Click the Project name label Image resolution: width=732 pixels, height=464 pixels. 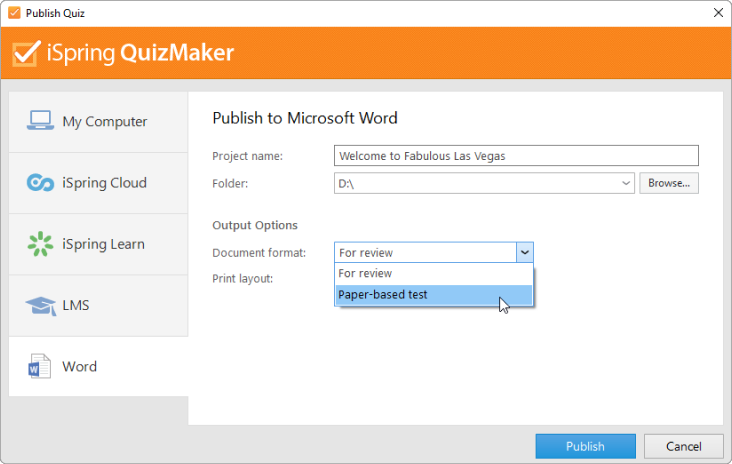247,156
